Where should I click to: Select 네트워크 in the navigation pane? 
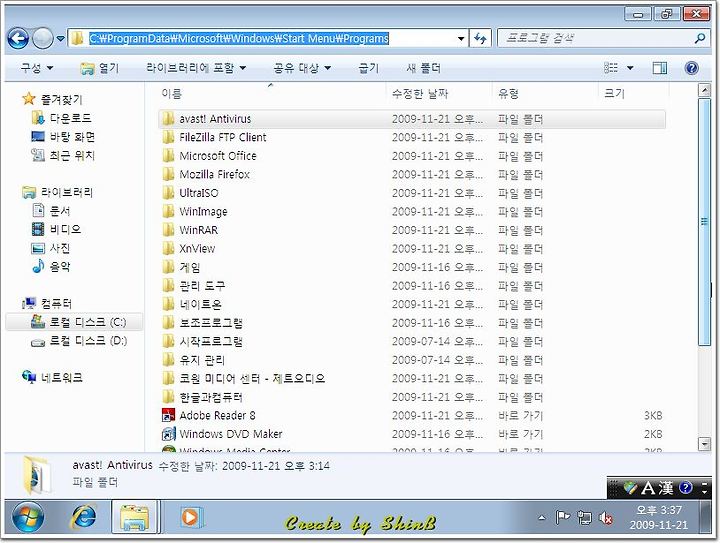(x=52, y=377)
